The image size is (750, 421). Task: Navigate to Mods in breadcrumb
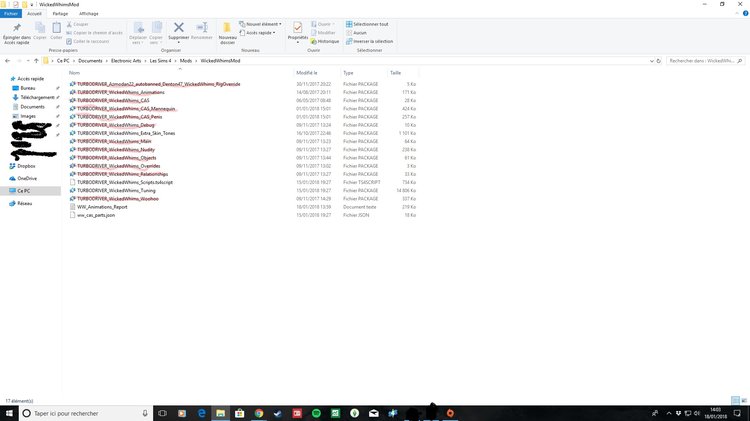(186, 61)
